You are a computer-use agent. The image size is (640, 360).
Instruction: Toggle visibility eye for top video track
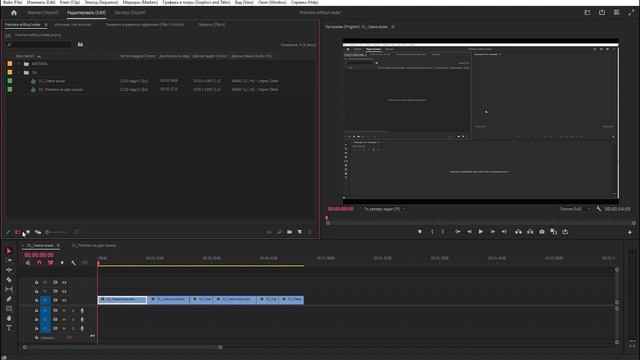[x=64, y=282]
